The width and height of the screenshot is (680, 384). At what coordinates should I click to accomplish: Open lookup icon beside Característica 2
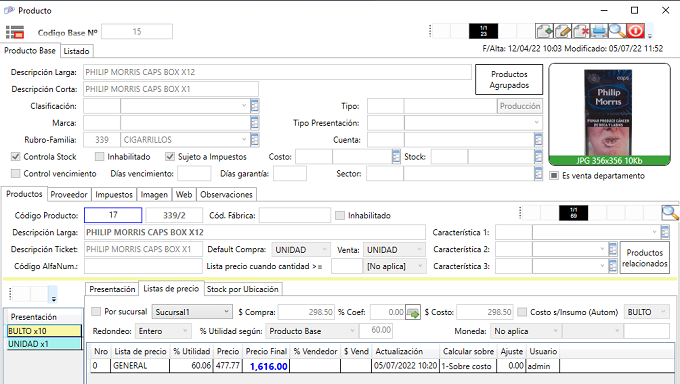[x=612, y=249]
